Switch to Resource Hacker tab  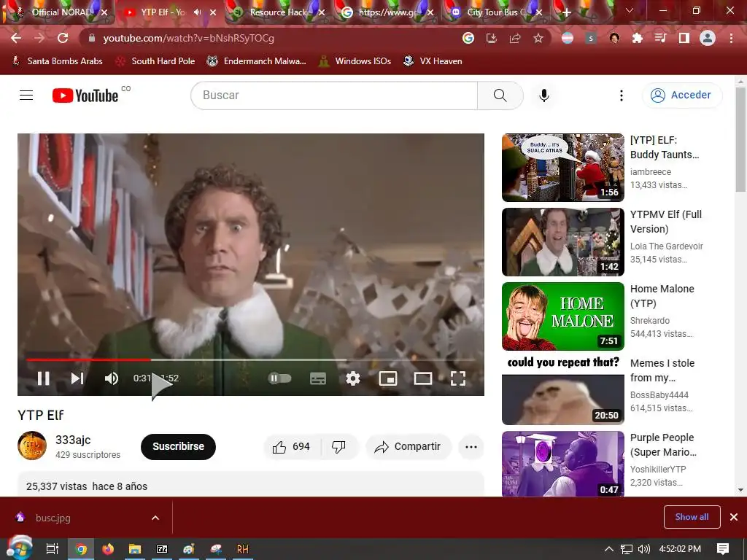click(x=279, y=12)
